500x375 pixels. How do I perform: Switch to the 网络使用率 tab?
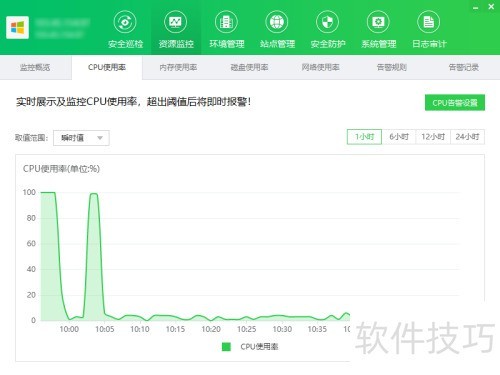[321, 68]
